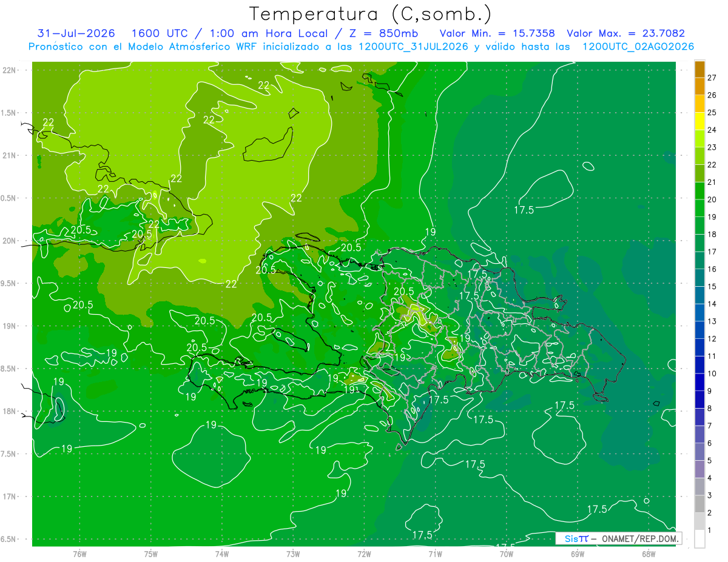
Task: Select the yellow swatch between 24 and 25
Action: pyautogui.click(x=699, y=121)
